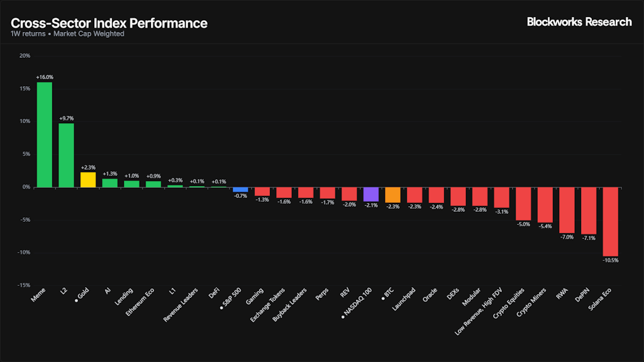The image size is (644, 362).
Task: Select the red Solana Eco bar
Action: (611, 221)
